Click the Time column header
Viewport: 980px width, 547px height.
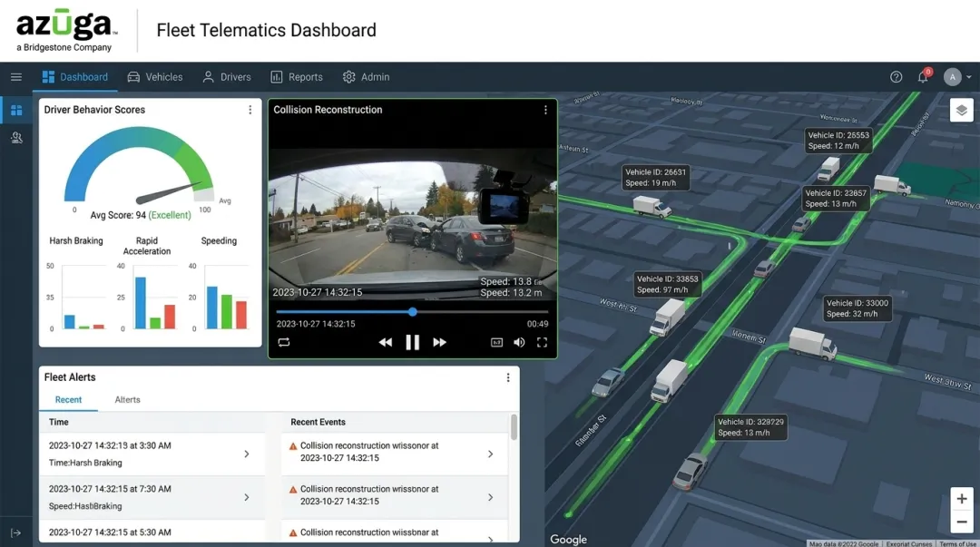(x=59, y=422)
